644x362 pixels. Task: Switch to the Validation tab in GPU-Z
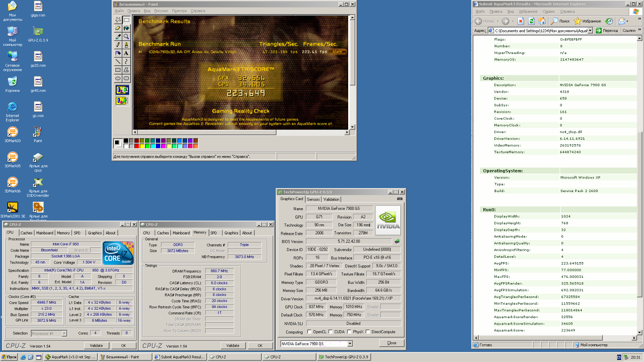(x=331, y=199)
